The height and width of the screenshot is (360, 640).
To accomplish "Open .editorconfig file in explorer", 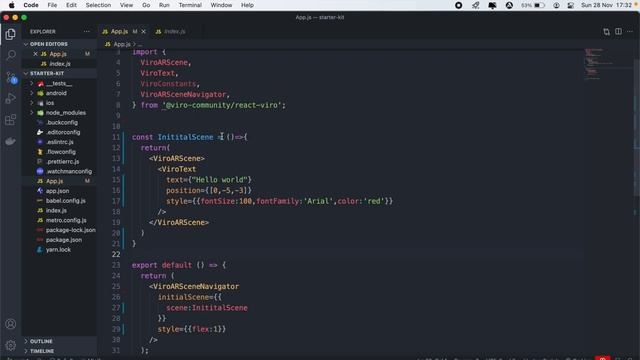I will 60,132.
